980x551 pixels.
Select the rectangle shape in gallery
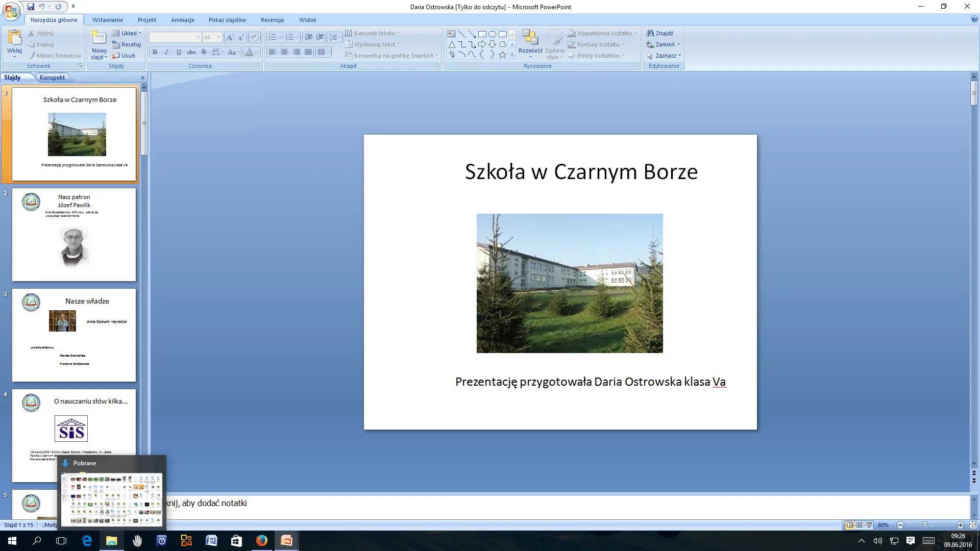pos(482,34)
